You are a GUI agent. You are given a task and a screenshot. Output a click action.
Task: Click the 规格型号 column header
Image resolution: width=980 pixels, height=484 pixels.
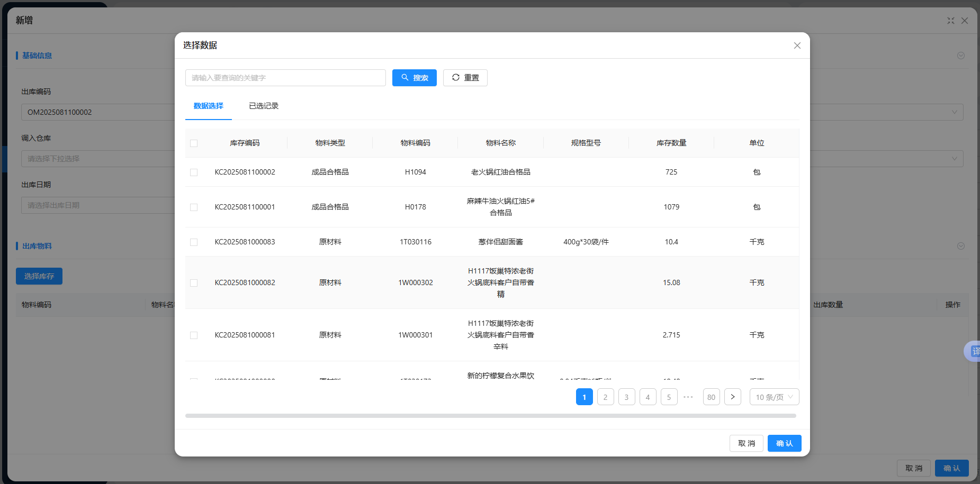pos(586,143)
